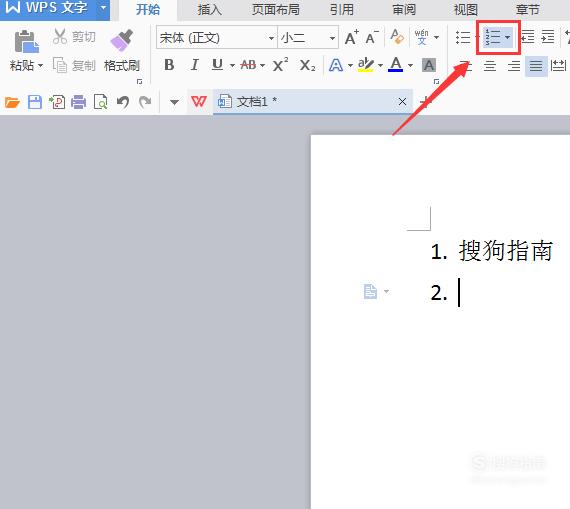The height and width of the screenshot is (509, 570).
Task: Expand the quick access toolbar customize arrow
Action: [174, 102]
